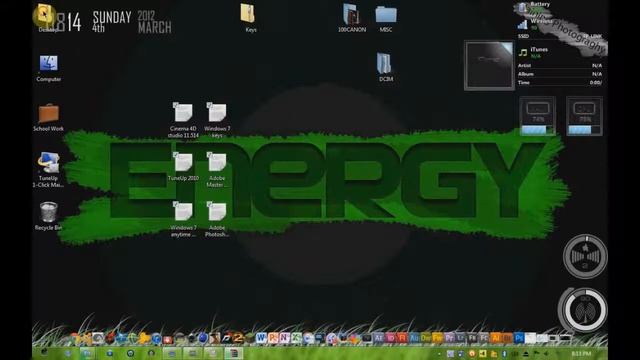Open the 100CANON folder
This screenshot has width=640, height=360.
click(x=351, y=14)
